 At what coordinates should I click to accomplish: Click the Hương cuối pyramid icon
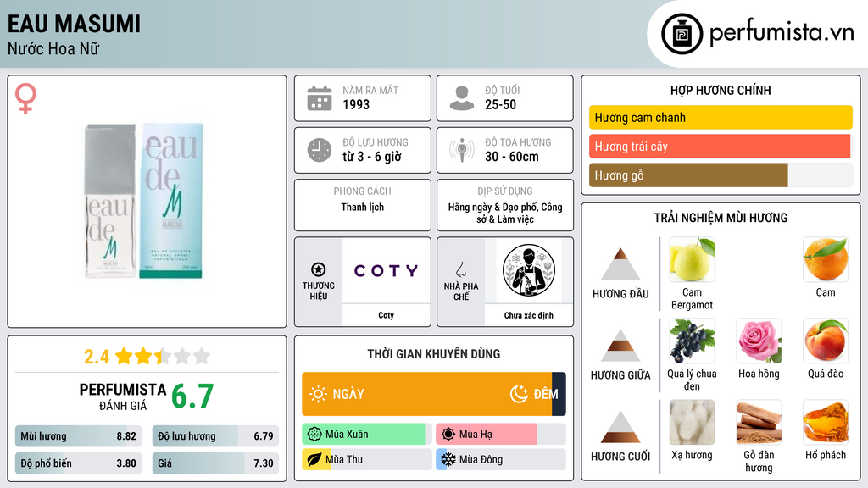click(620, 427)
